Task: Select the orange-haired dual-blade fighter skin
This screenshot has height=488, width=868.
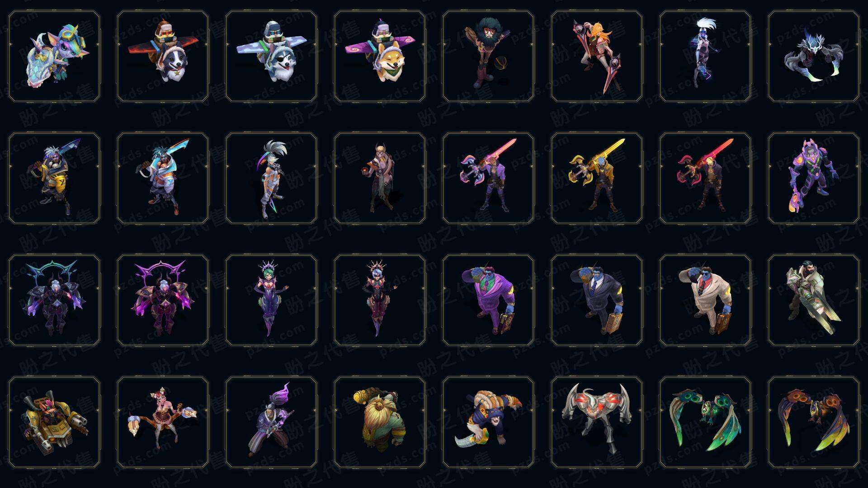Action: pos(597,56)
